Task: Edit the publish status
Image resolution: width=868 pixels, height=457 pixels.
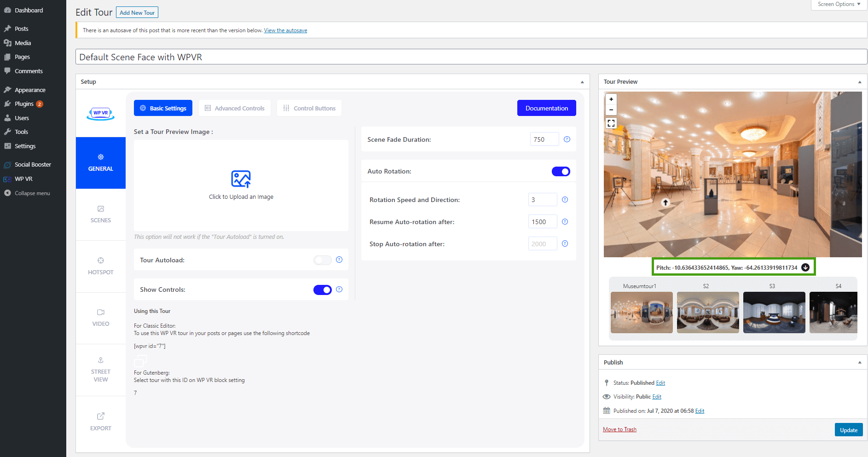Action: [x=660, y=383]
